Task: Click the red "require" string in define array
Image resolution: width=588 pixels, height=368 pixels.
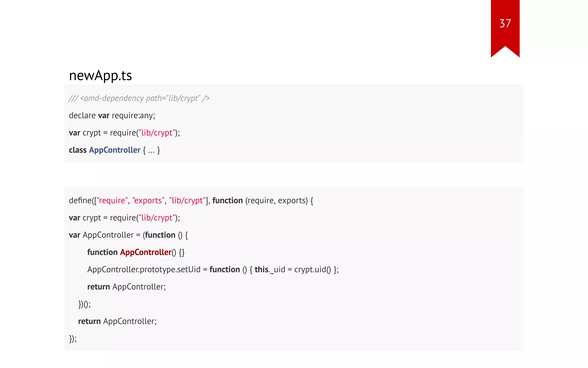Action: (112, 201)
